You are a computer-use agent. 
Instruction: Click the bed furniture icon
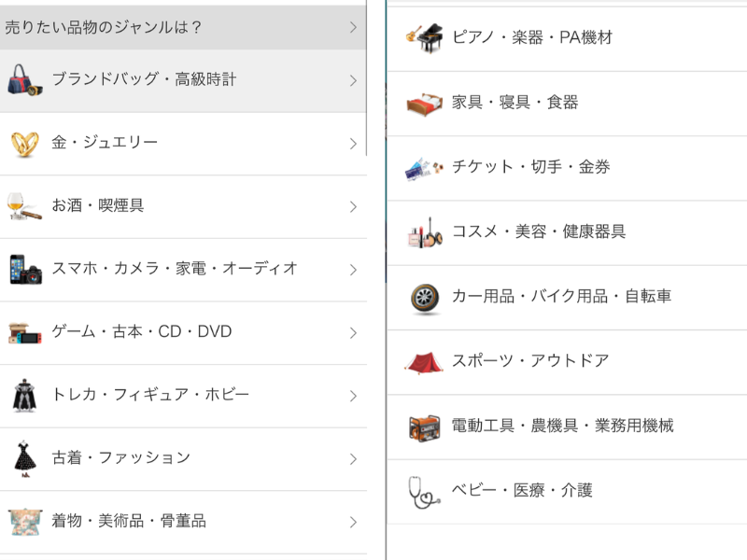(x=424, y=103)
